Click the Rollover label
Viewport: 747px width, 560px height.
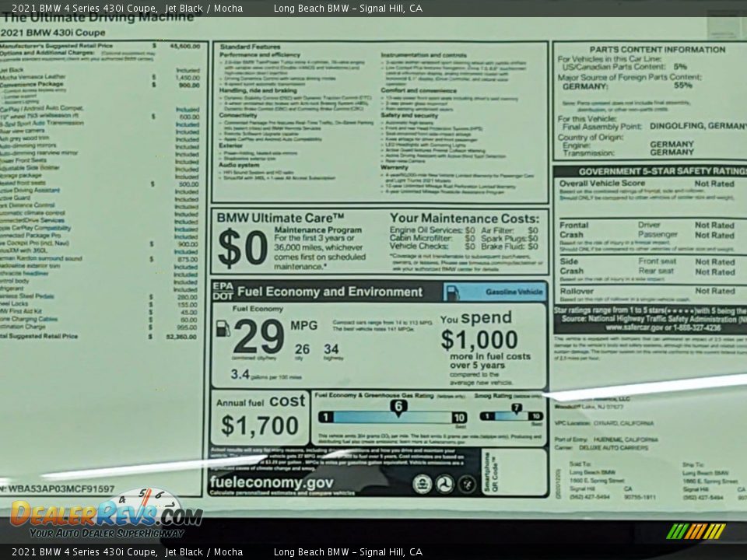[577, 291]
